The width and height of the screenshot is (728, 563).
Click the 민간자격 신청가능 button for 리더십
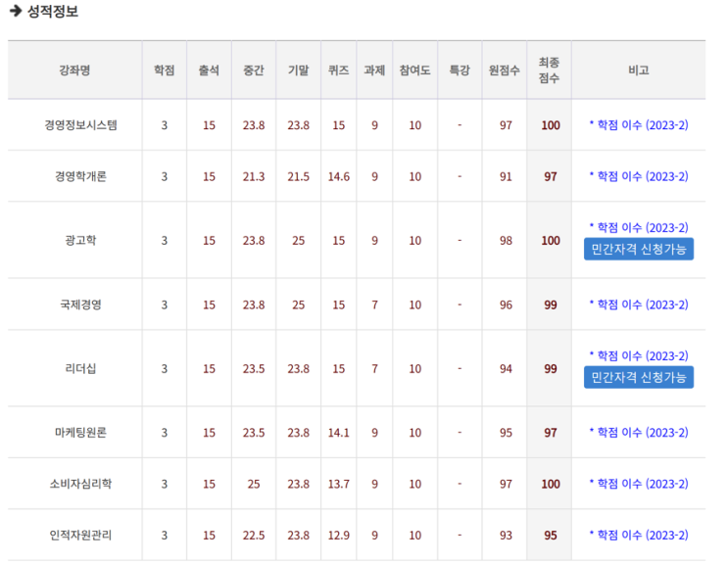click(639, 377)
